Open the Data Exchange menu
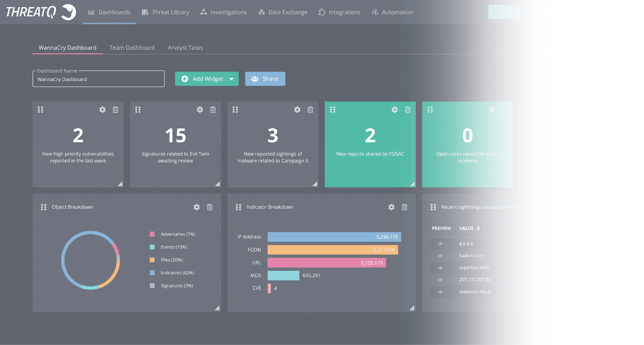 tap(283, 12)
